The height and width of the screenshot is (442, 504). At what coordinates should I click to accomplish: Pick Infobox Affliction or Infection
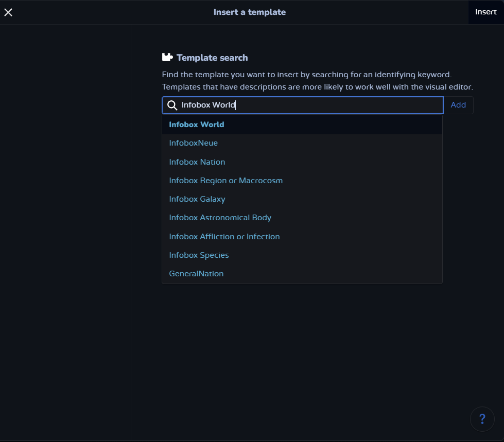[x=224, y=237]
